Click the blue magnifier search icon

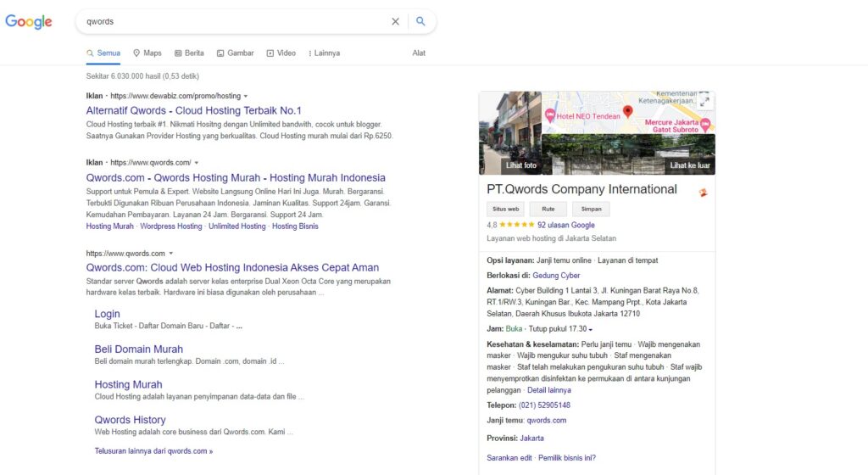(421, 22)
